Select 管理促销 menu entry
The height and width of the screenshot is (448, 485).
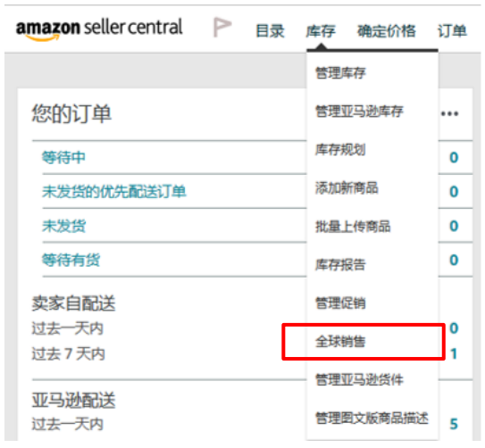(340, 303)
